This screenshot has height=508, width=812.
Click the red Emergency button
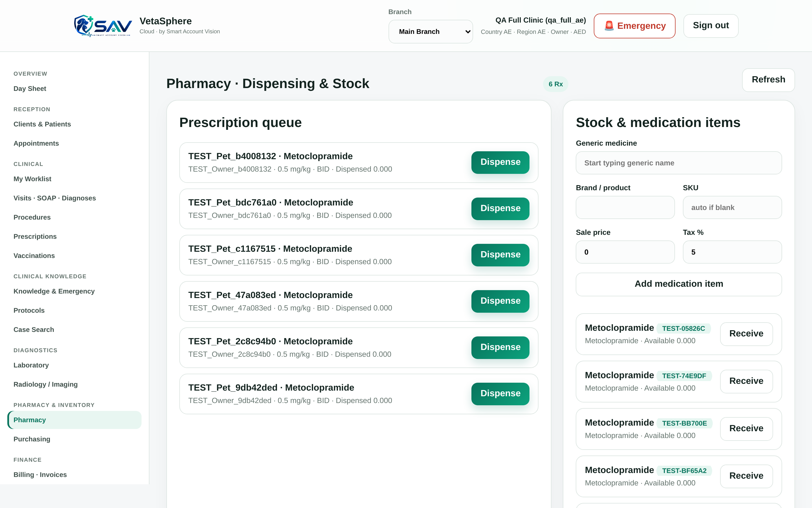pyautogui.click(x=634, y=26)
